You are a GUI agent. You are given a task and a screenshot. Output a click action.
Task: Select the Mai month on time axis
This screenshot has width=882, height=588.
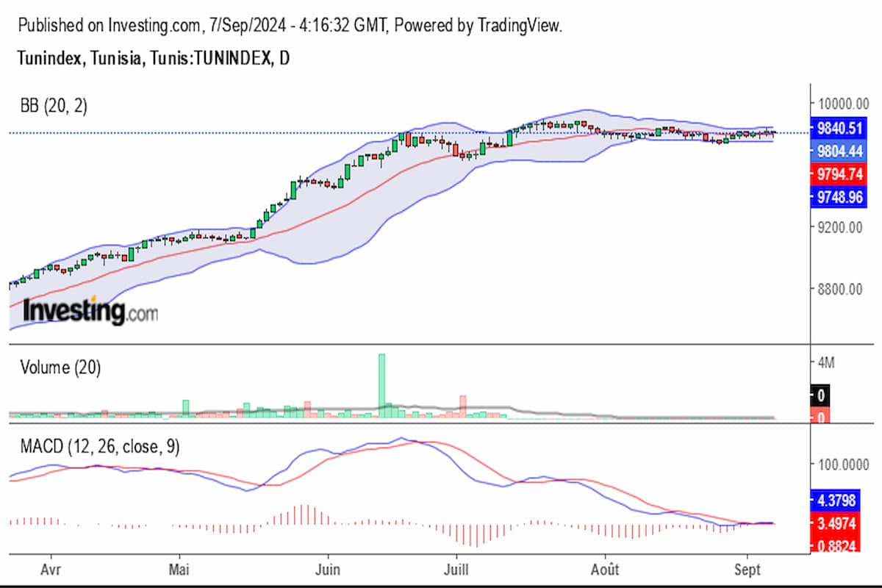click(179, 570)
